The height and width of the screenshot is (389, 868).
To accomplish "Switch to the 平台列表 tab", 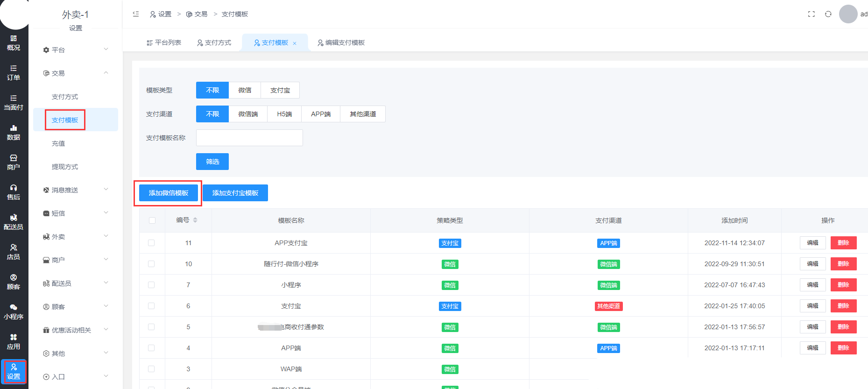I will point(164,42).
